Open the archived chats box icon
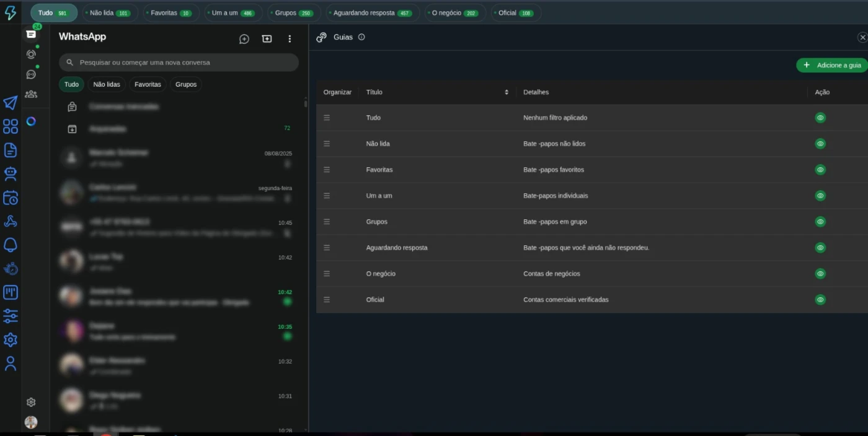The width and height of the screenshot is (868, 436). (72, 129)
